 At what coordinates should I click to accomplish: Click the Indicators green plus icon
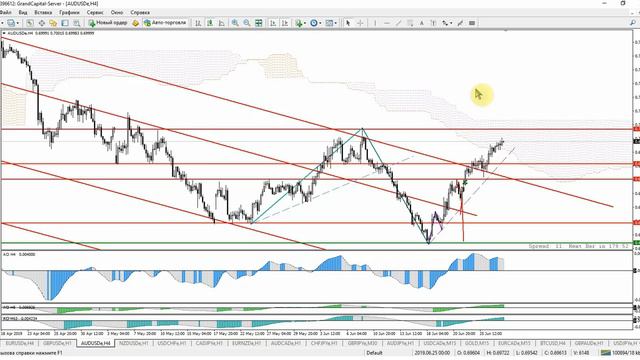click(x=299, y=23)
